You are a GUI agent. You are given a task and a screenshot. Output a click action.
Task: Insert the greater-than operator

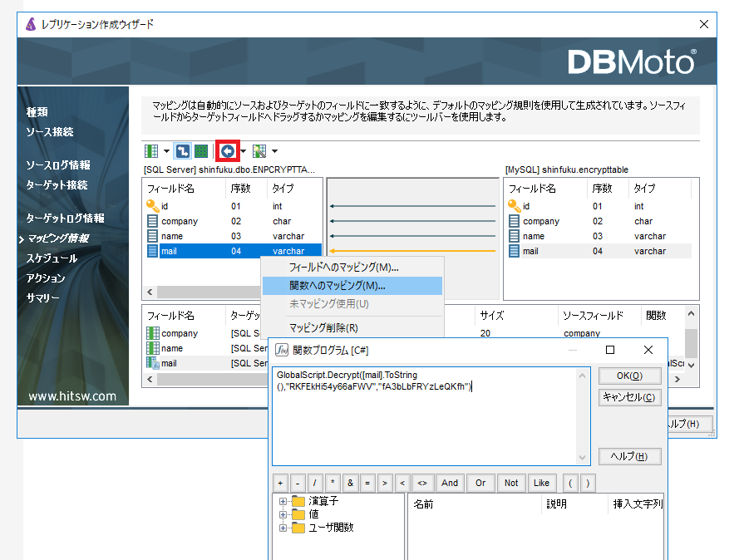tap(385, 483)
